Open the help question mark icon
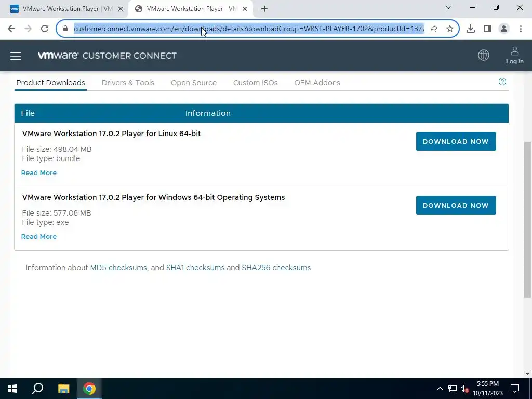 [x=502, y=82]
